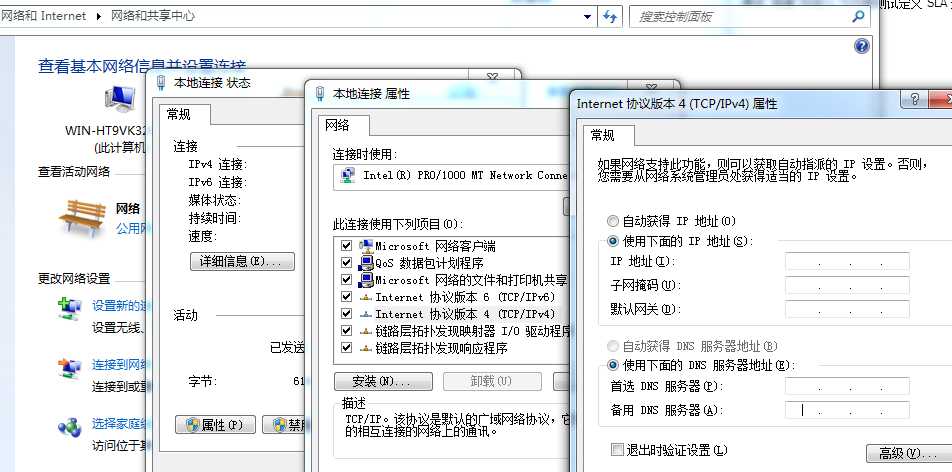Click the TCP/IPv4 protocol item icon

click(x=366, y=315)
